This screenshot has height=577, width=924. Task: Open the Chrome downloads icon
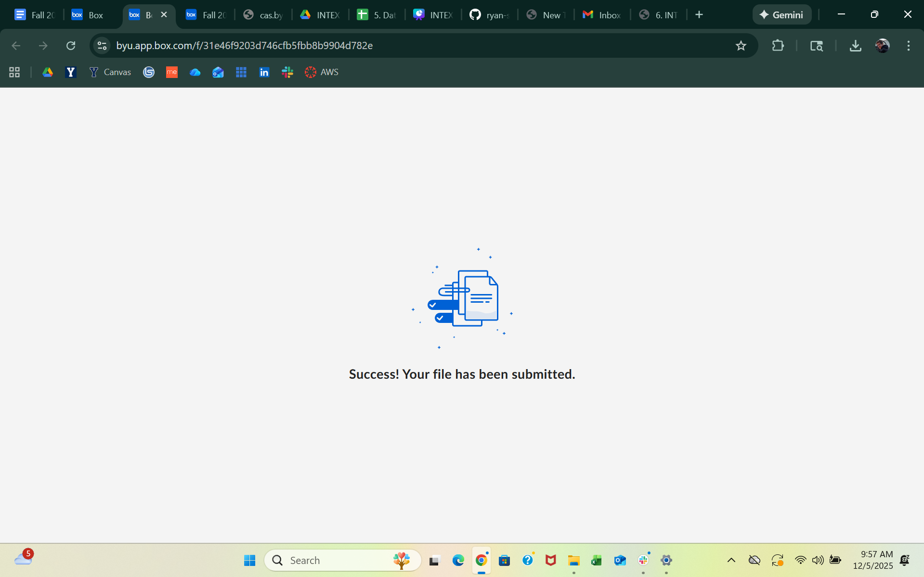(855, 46)
